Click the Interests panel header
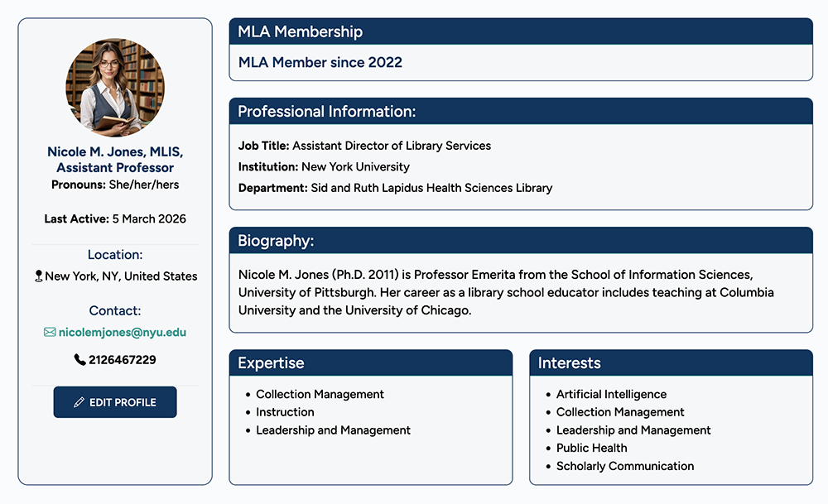The width and height of the screenshot is (828, 504). click(671, 362)
